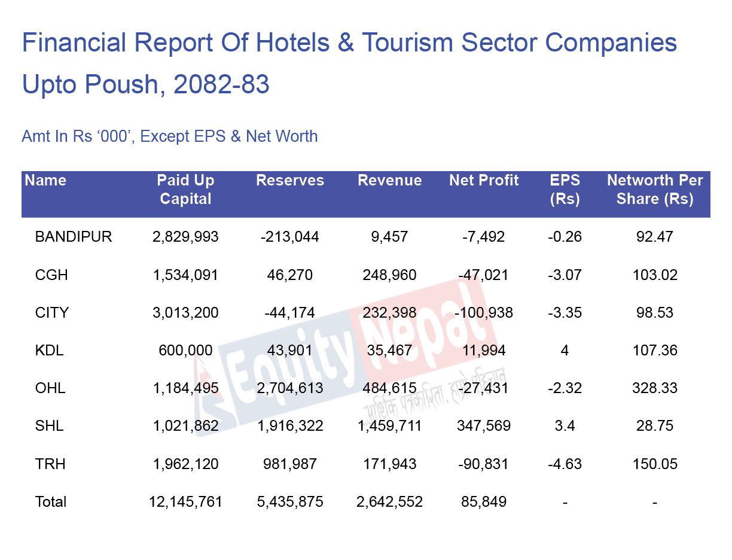The image size is (732, 560).
Task: Click total revenue figure 2,642,552
Action: 390,502
